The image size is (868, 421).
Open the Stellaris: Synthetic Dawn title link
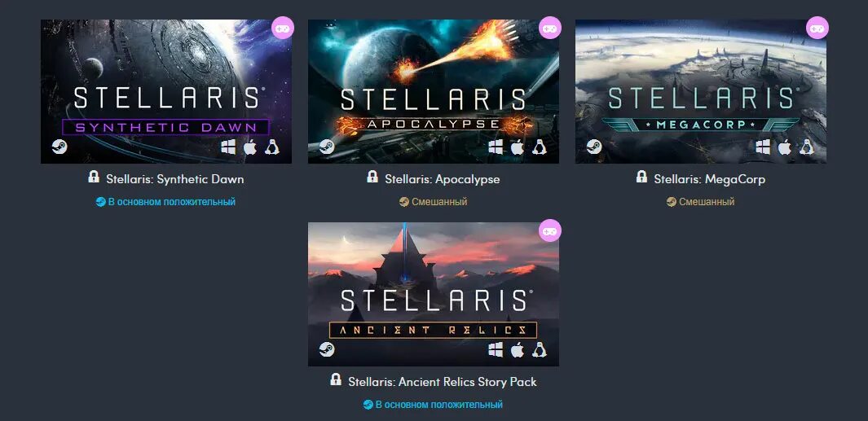175,179
